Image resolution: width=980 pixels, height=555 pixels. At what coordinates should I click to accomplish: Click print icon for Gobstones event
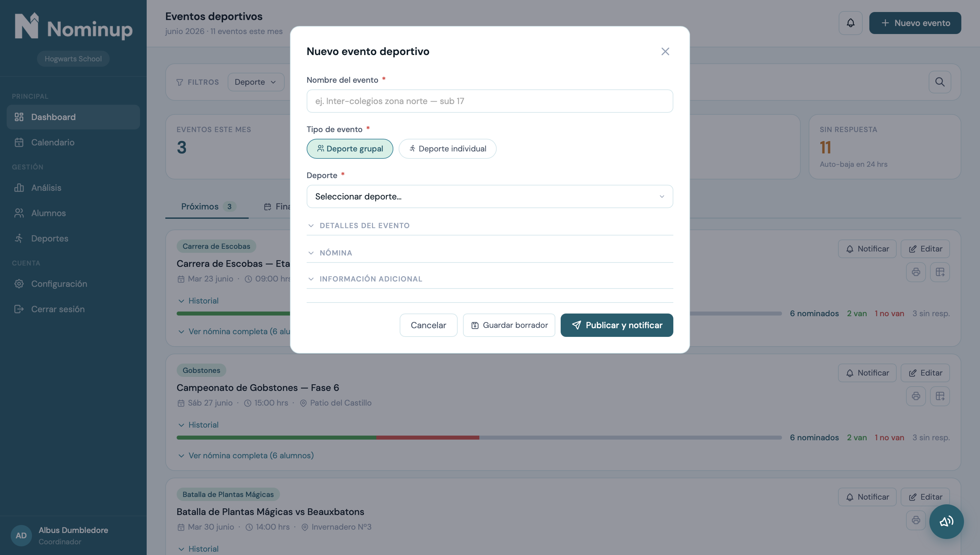916,396
